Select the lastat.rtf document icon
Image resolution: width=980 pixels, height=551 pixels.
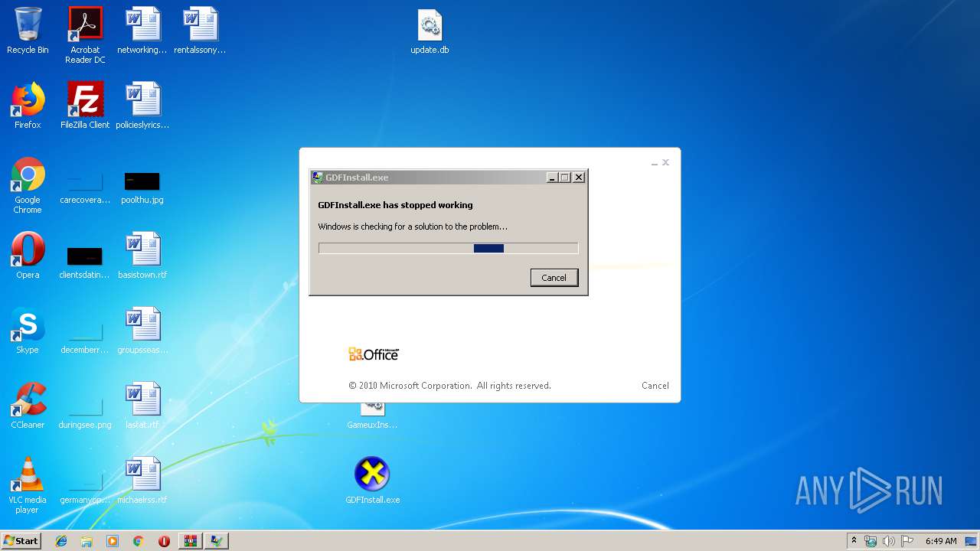(x=142, y=406)
